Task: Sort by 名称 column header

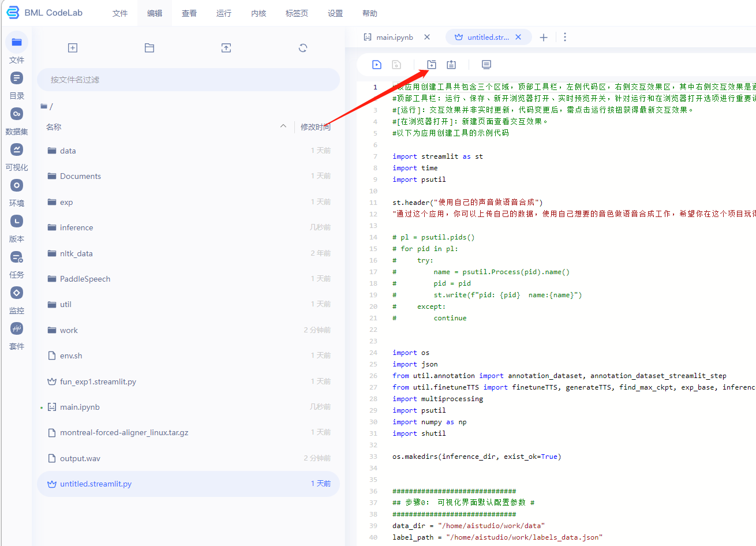Action: [54, 127]
